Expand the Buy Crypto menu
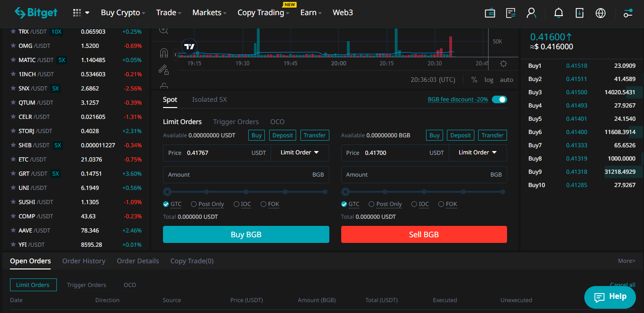644x313 pixels. point(123,13)
